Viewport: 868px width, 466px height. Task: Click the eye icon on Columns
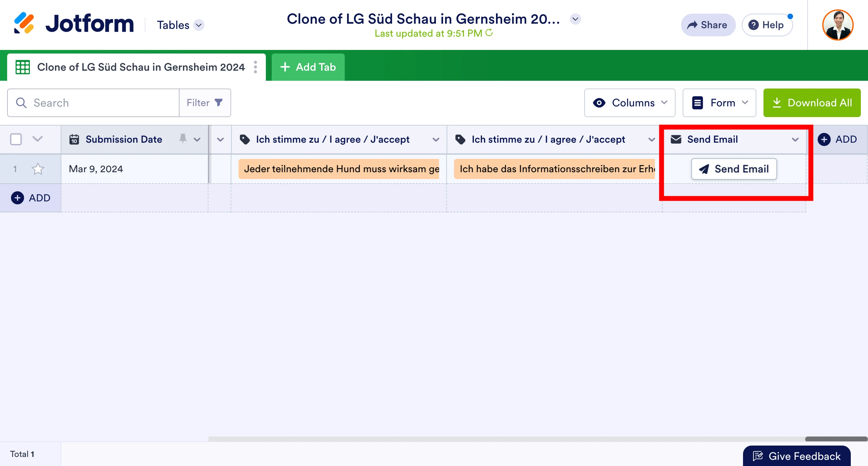click(600, 103)
